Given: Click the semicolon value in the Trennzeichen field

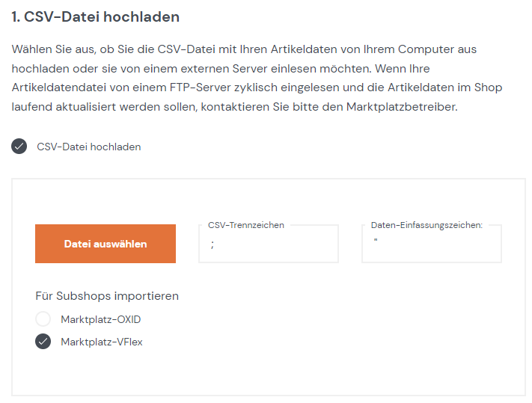Looking at the screenshot, I should 213,244.
